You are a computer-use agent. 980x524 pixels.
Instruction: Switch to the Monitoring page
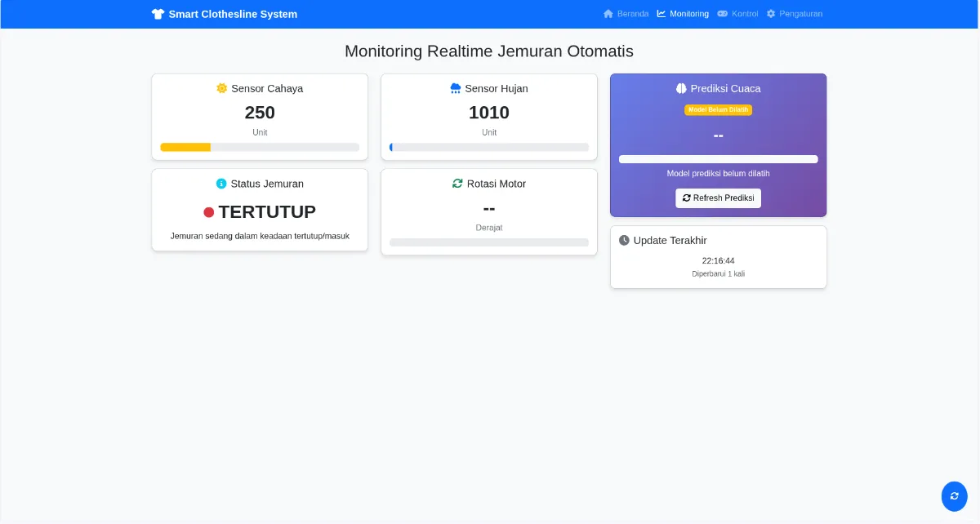coord(683,14)
